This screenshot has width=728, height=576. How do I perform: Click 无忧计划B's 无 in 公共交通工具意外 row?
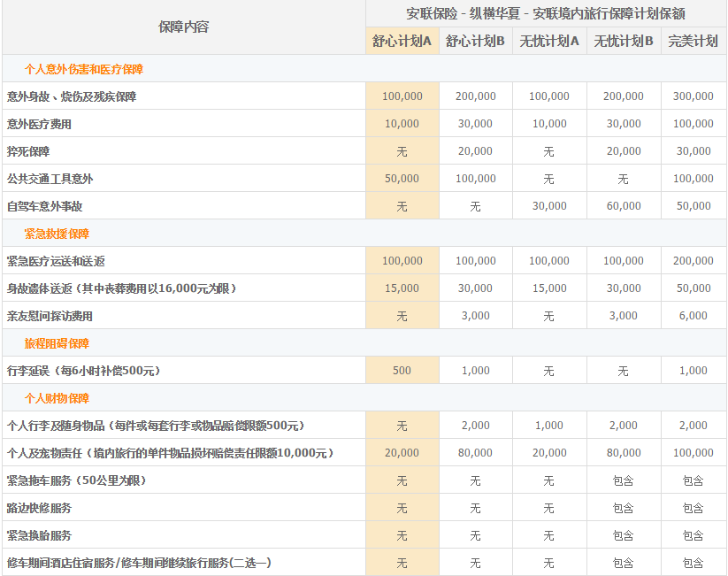[623, 179]
